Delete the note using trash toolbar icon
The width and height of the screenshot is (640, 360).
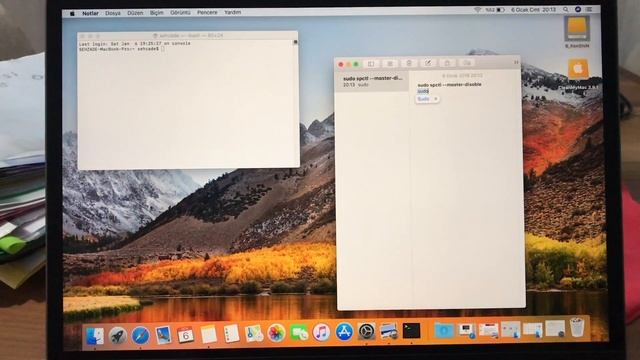click(x=409, y=63)
